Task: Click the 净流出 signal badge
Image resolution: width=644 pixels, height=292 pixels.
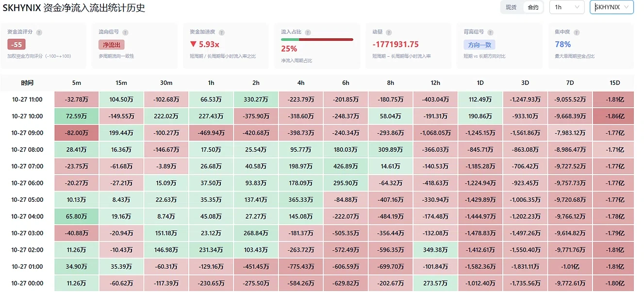Action: coord(112,45)
